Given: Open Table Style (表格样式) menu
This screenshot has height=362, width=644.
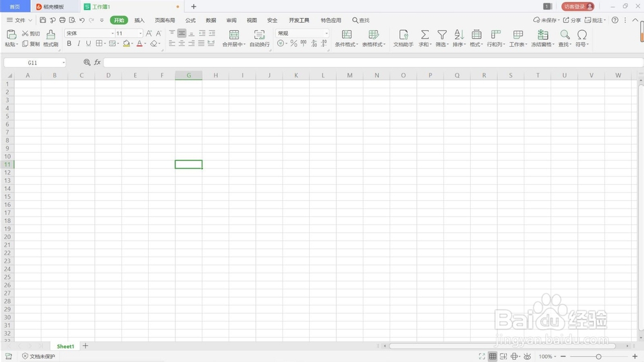Looking at the screenshot, I should tap(374, 38).
